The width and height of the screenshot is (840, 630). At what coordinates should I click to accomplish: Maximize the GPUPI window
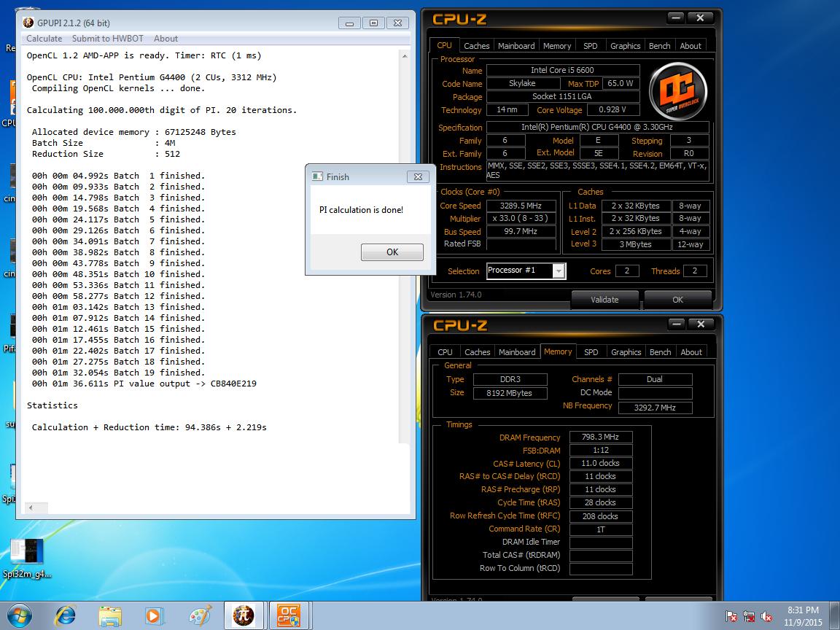(373, 23)
